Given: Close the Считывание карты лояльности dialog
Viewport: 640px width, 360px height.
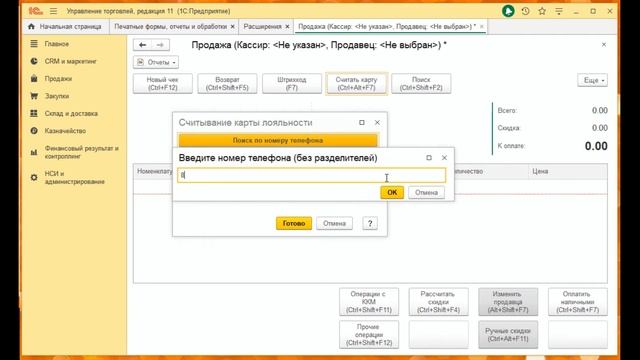Looking at the screenshot, I should (377, 122).
